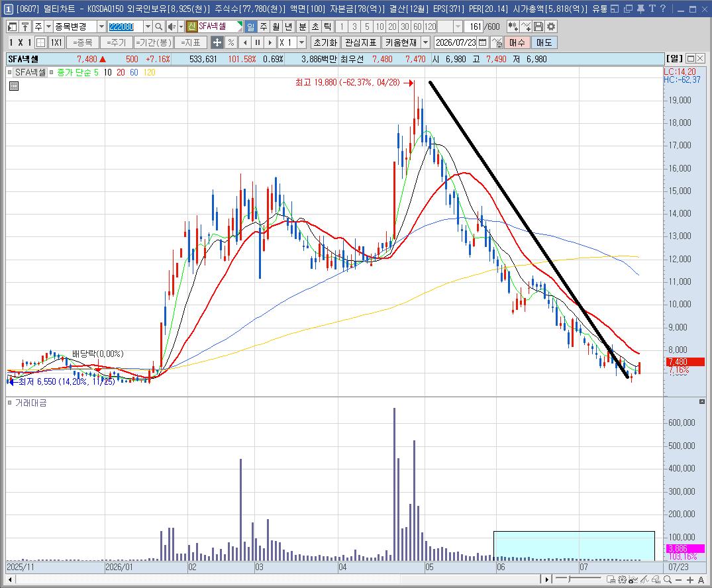This screenshot has width=712, height=588.
Task: Select the 분 minute chart tab
Action: (x=303, y=26)
